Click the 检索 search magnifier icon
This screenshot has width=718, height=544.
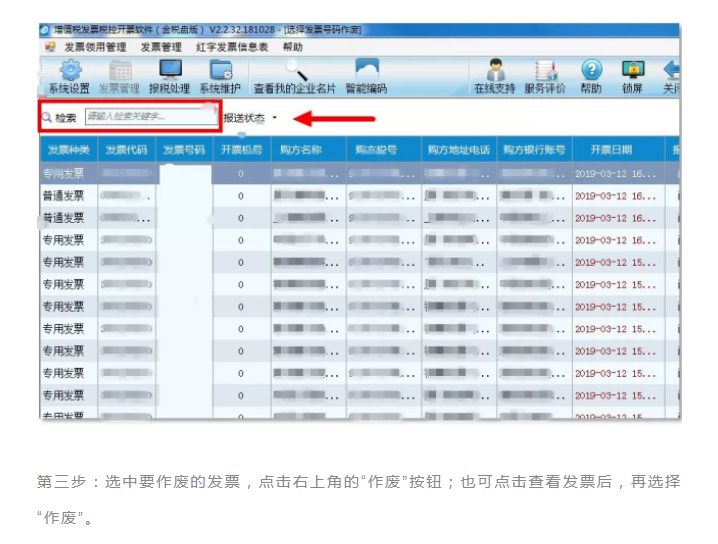(46, 118)
